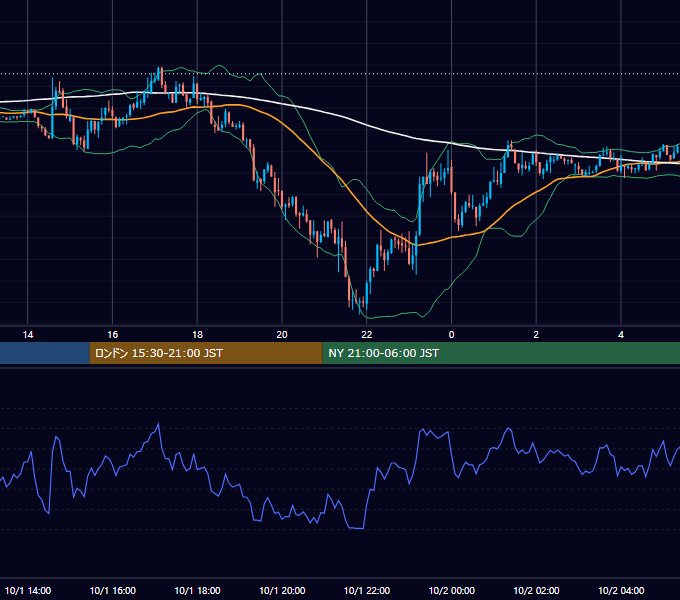
Task: Click the 16 hour label on price chart axis
Action: pos(112,335)
